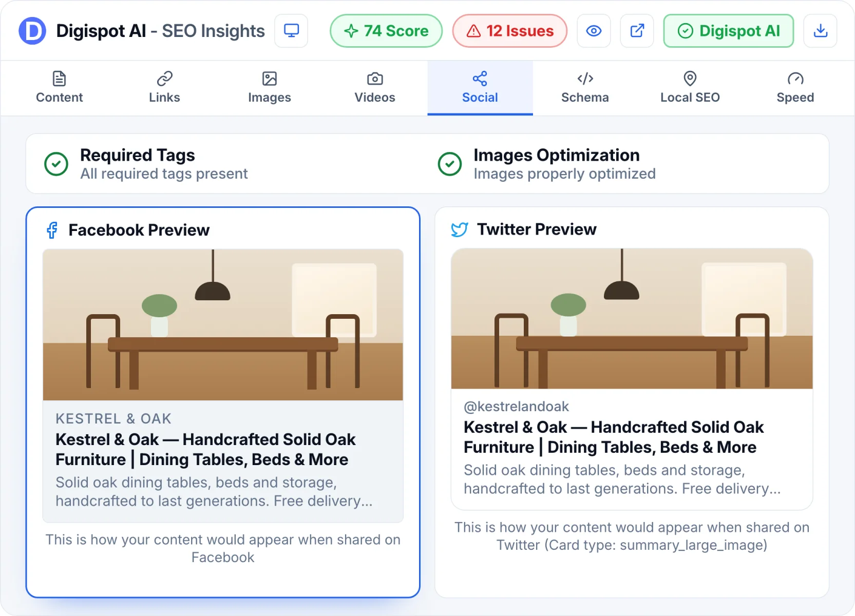Open page in new window icon

click(637, 31)
